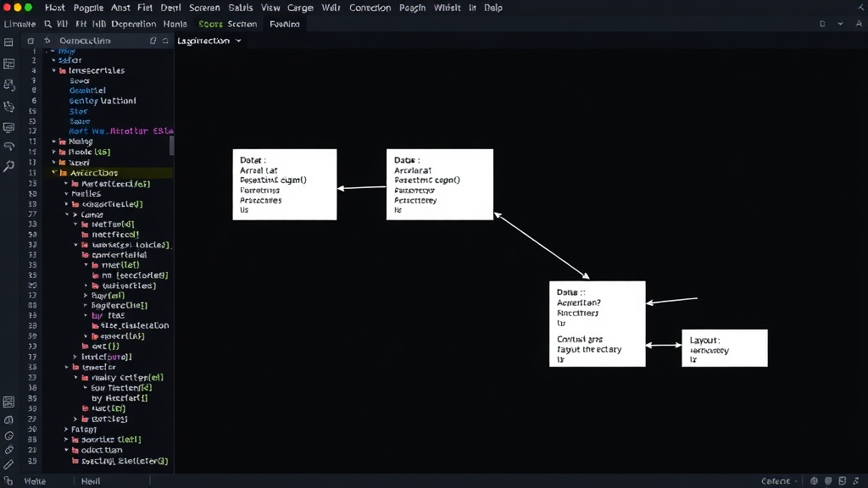Click the orange folder icon beside Avterctibns

(63, 173)
